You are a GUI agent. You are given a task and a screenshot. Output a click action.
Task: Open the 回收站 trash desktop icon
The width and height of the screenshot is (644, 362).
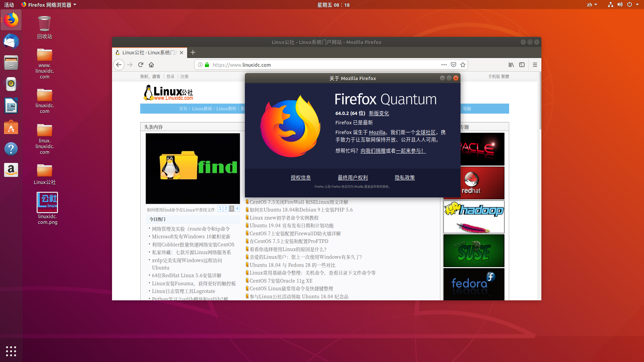(45, 27)
